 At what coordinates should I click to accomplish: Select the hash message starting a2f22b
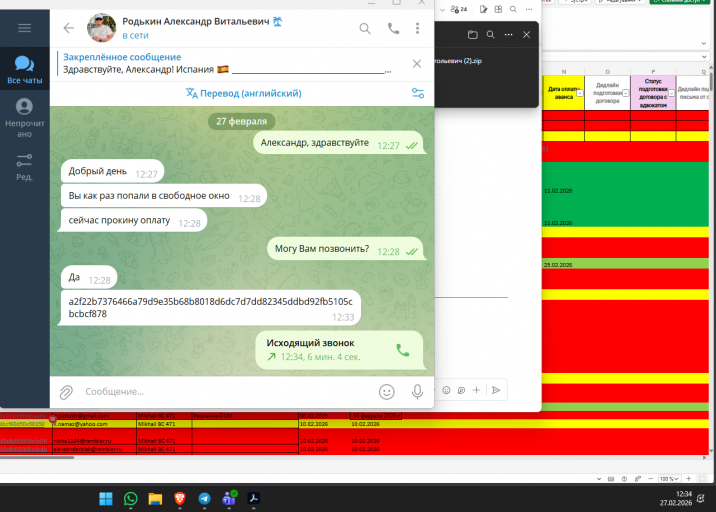[211, 308]
